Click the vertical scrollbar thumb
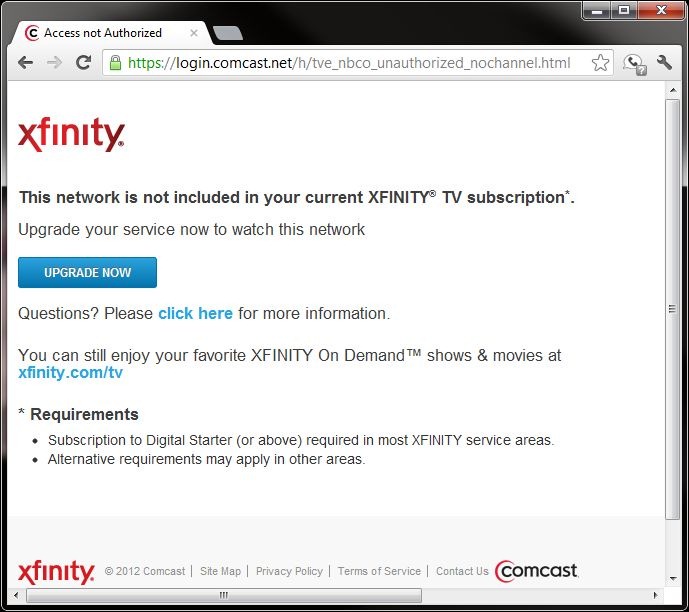Screen dimensions: 689x612 [x=672, y=309]
